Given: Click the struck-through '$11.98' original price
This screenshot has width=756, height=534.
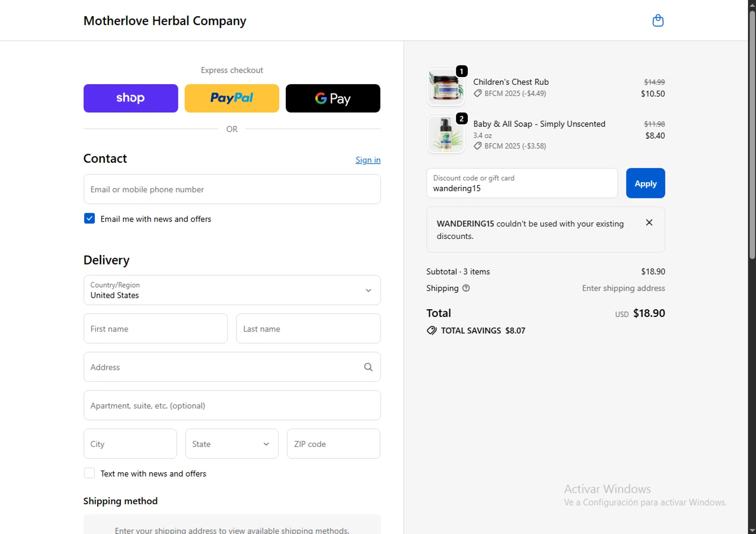Looking at the screenshot, I should point(654,124).
